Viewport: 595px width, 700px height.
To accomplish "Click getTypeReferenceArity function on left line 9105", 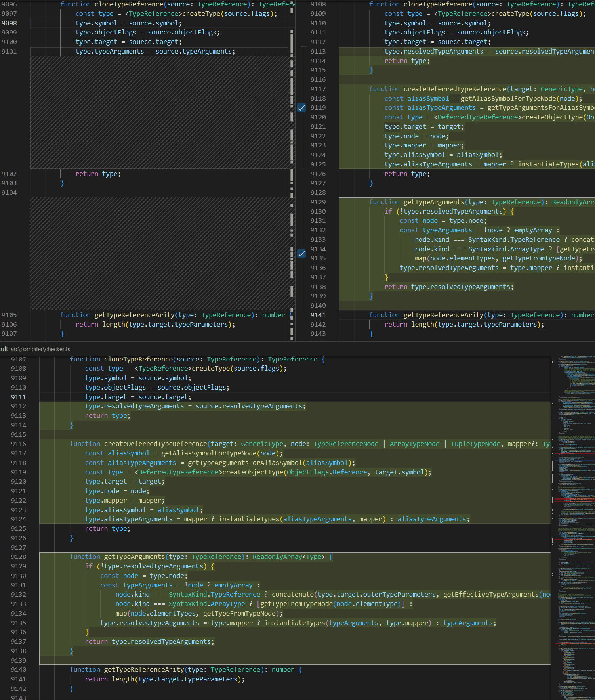I will [176, 315].
